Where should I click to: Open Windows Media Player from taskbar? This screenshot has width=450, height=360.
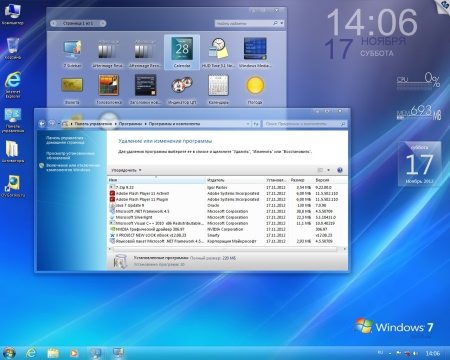[74, 353]
